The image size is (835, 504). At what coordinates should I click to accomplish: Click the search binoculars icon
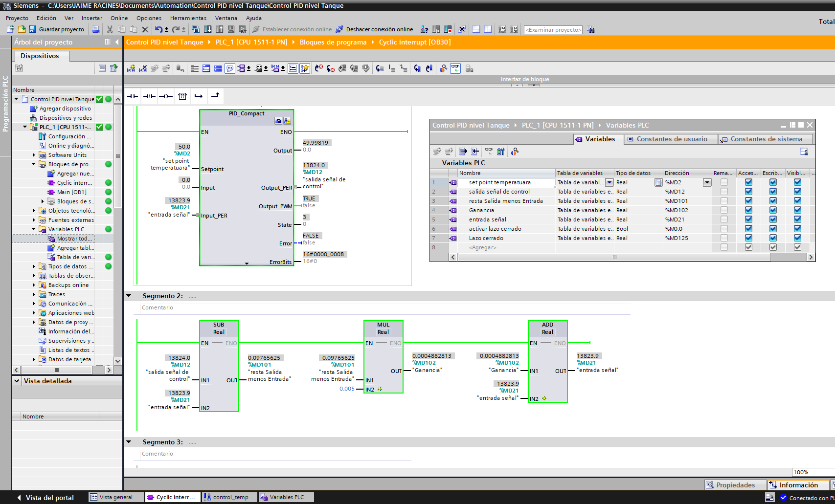(591, 30)
